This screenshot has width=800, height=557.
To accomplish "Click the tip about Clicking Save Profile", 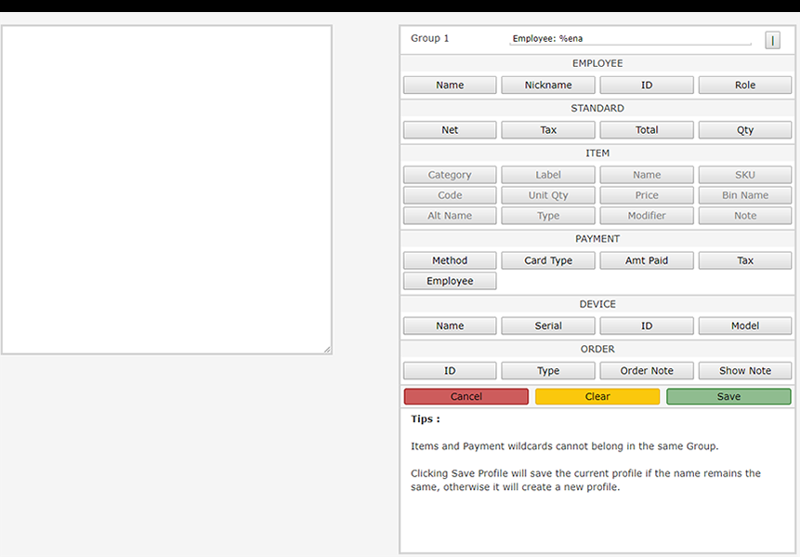I will tap(586, 480).
